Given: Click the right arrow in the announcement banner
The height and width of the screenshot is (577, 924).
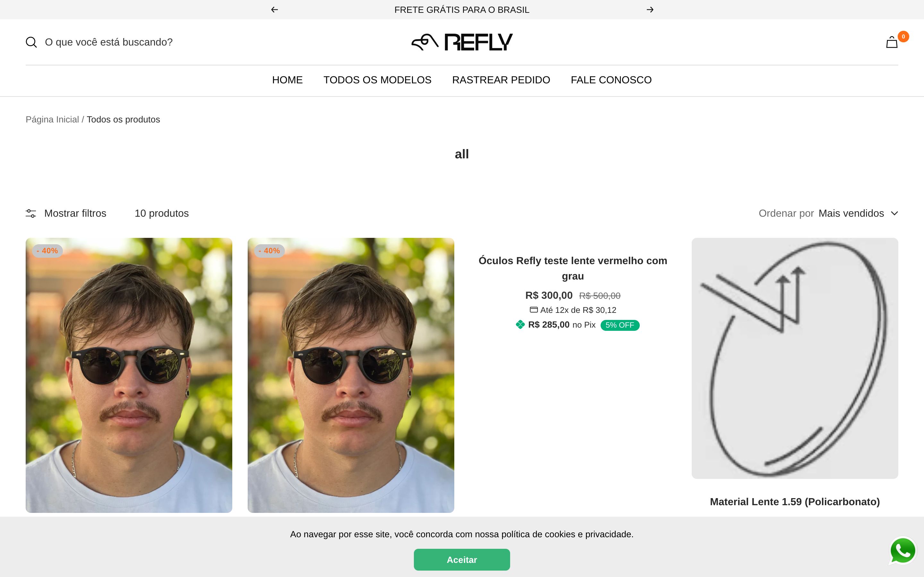Looking at the screenshot, I should click(x=650, y=10).
